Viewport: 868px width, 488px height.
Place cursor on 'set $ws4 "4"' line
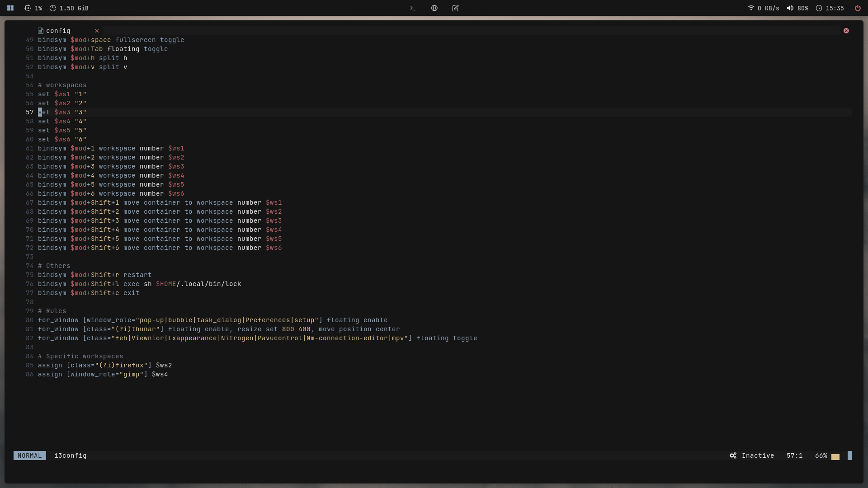62,121
